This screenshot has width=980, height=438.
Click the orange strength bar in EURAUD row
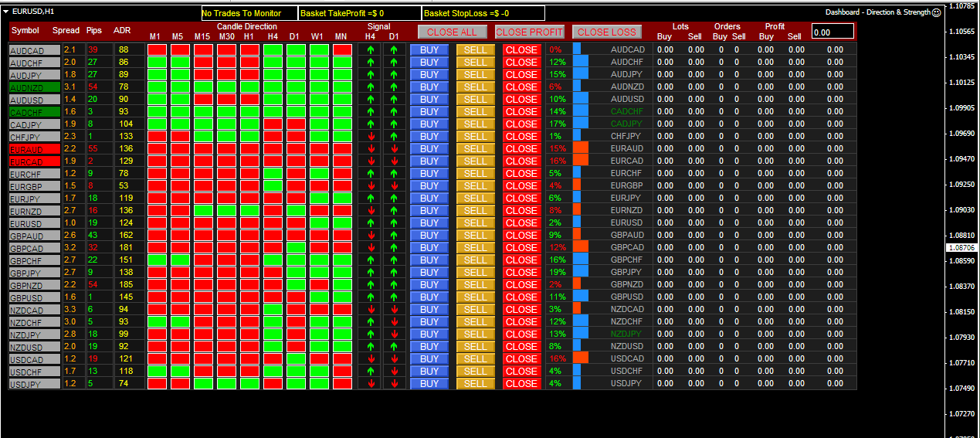click(x=580, y=148)
